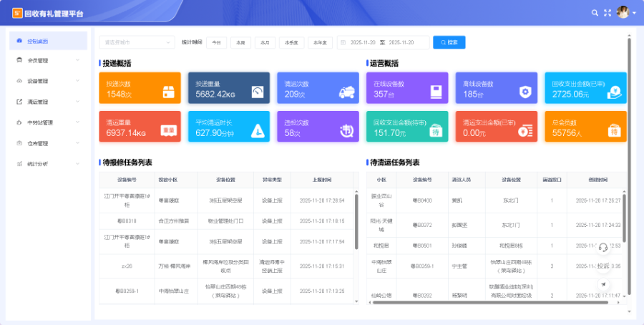Click the icon on 违投次数 card
The image size is (644, 325).
[x=347, y=131]
